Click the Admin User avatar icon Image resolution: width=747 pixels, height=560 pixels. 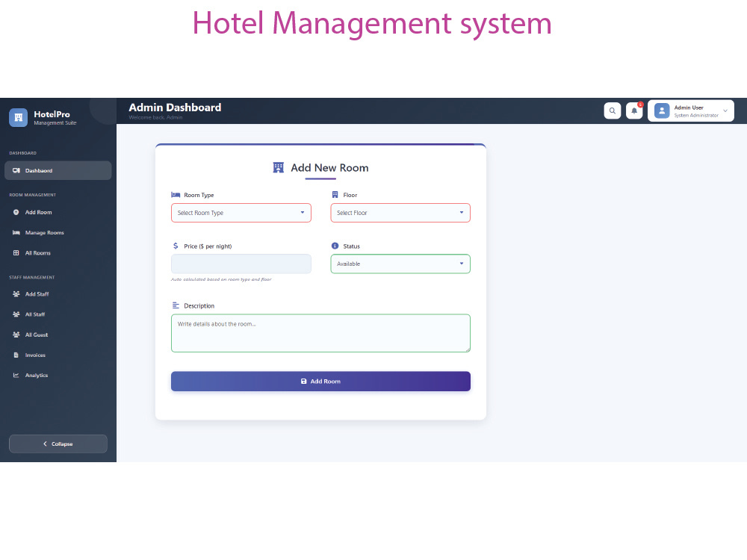[x=662, y=111]
